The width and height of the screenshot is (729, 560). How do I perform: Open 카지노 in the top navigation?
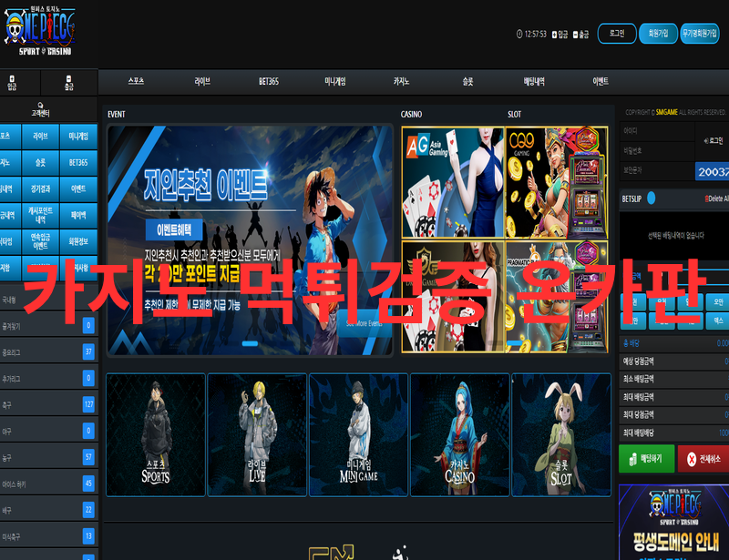pos(401,81)
